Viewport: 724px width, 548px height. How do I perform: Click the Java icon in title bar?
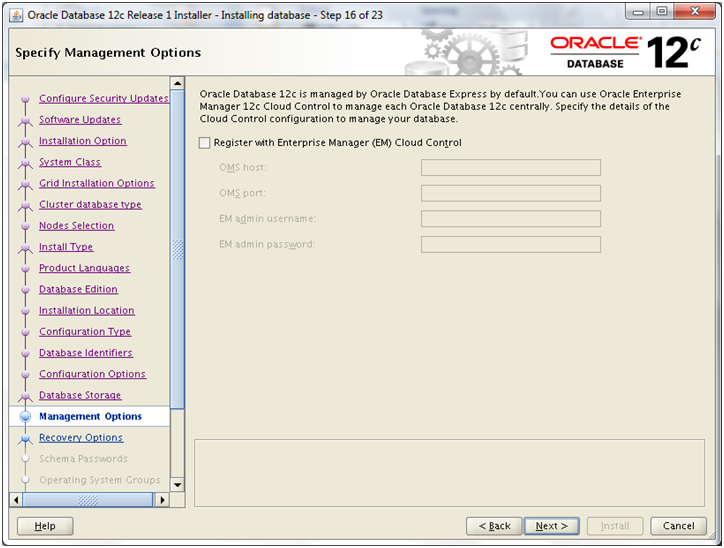coord(16,15)
